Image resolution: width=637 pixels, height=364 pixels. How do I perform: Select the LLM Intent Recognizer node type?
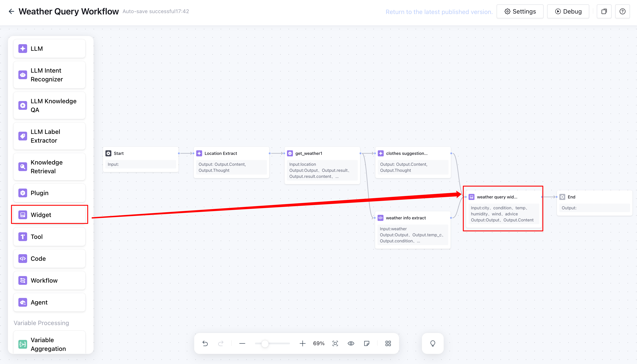pos(49,75)
